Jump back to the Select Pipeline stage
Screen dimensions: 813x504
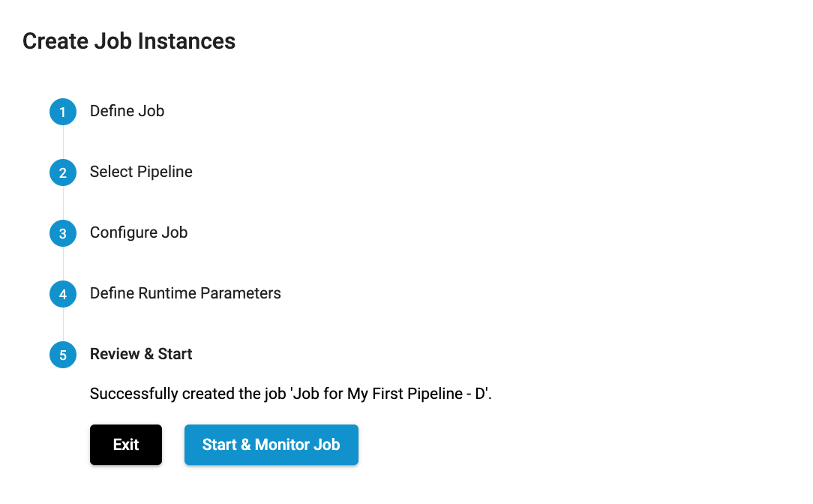coord(141,172)
